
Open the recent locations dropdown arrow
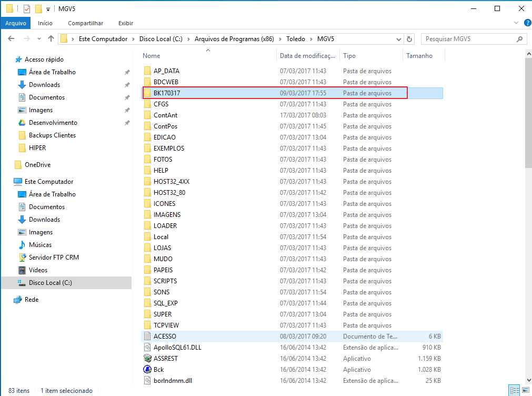coord(38,39)
